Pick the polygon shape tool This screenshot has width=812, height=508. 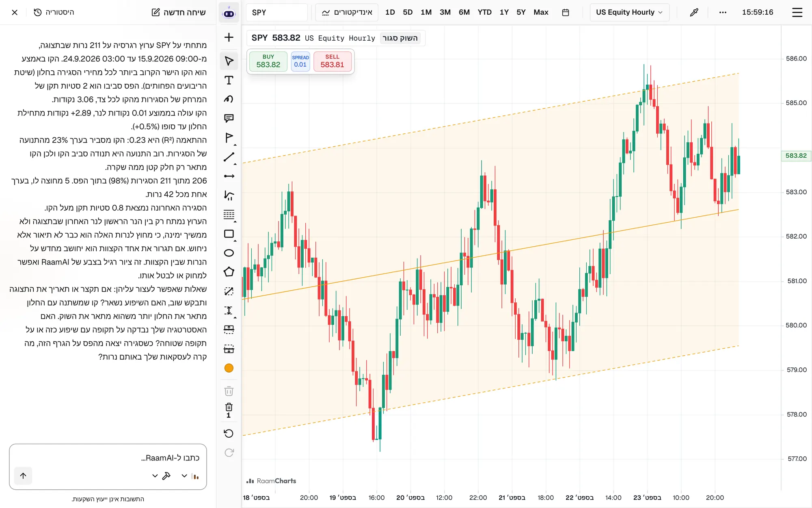(x=229, y=272)
